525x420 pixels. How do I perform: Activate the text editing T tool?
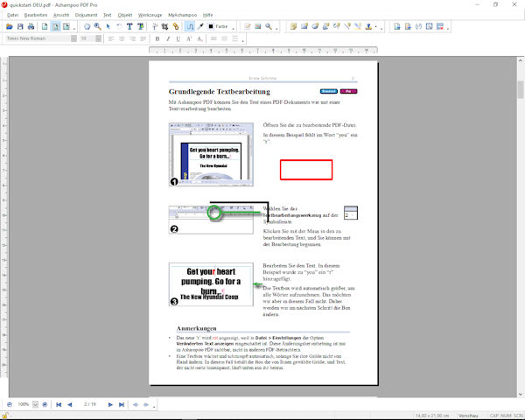click(x=129, y=26)
